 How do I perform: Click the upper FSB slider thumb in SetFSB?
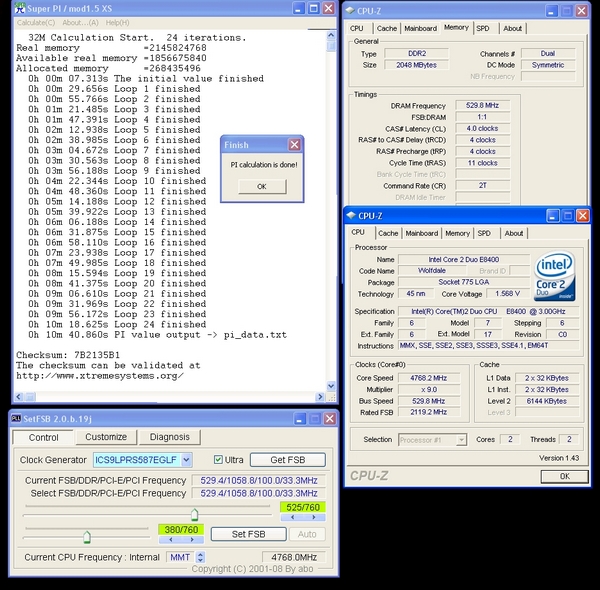194,515
